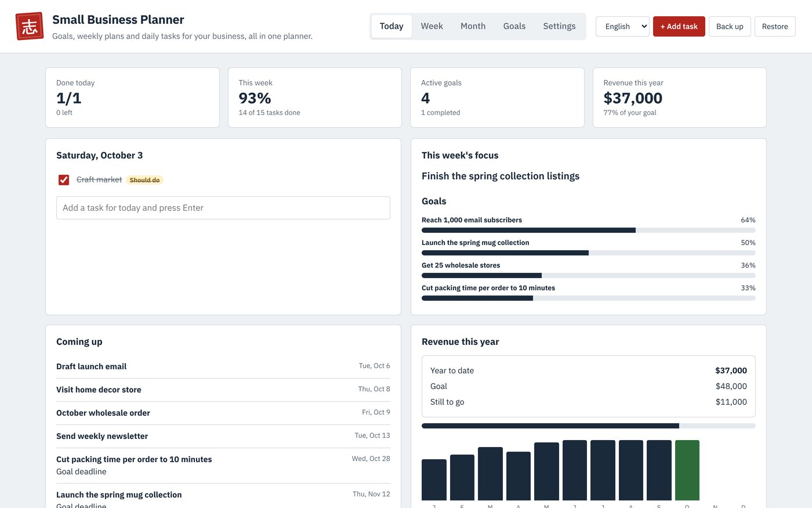Click the Add task button

679,26
